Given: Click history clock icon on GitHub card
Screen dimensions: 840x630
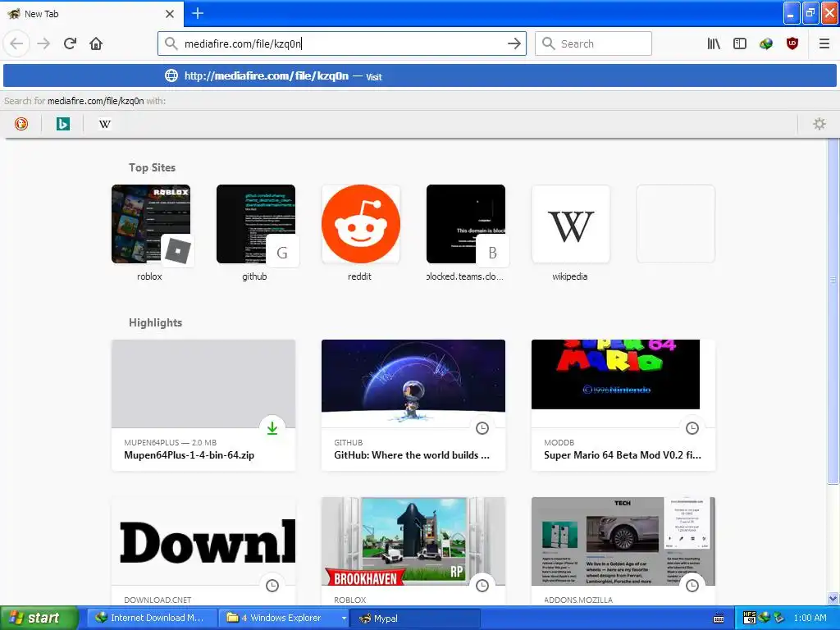Looking at the screenshot, I should tap(482, 428).
